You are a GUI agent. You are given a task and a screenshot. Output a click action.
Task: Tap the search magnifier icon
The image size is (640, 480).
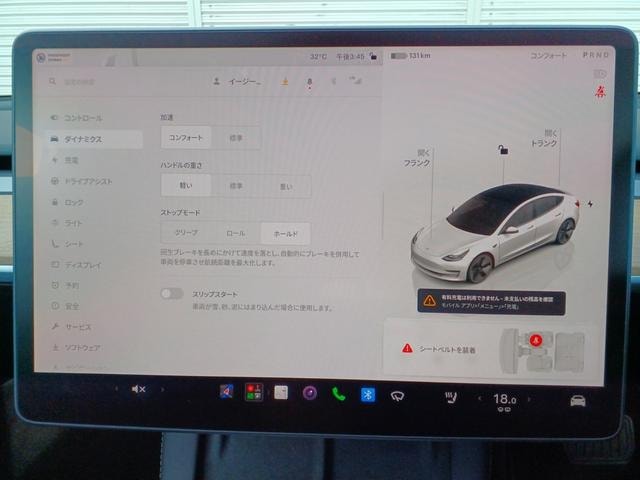[x=52, y=82]
